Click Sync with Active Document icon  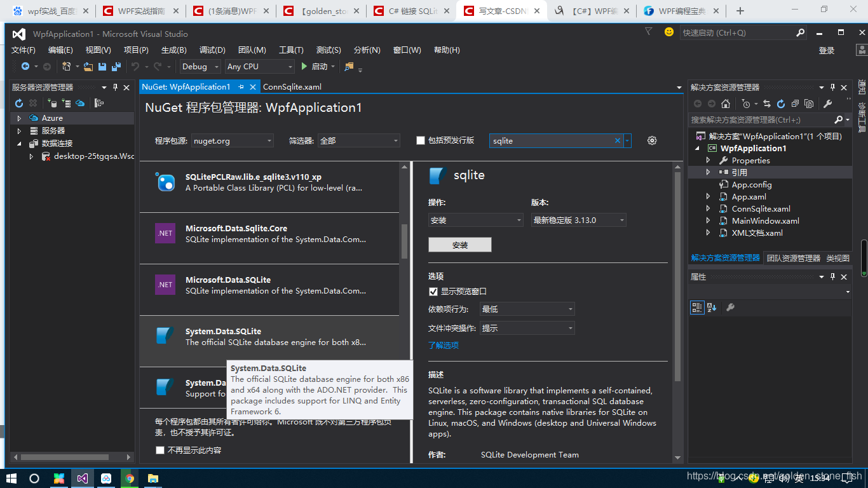(767, 104)
